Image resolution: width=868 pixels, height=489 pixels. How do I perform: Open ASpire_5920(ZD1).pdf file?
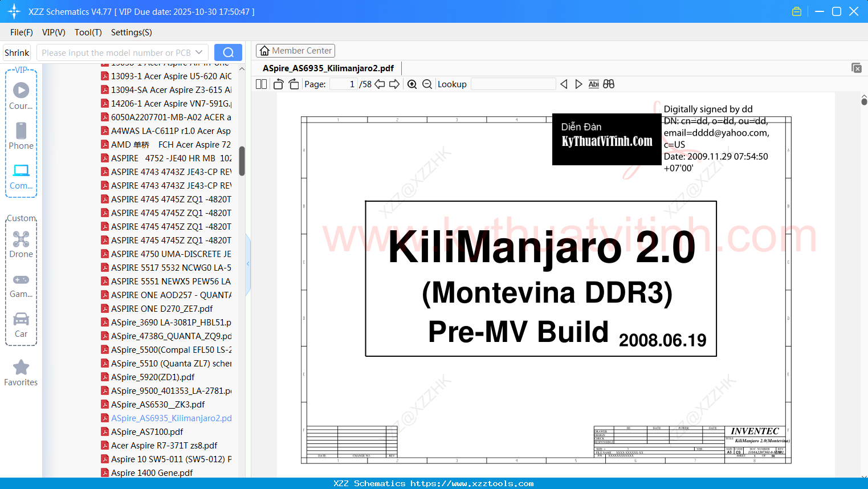pyautogui.click(x=148, y=377)
